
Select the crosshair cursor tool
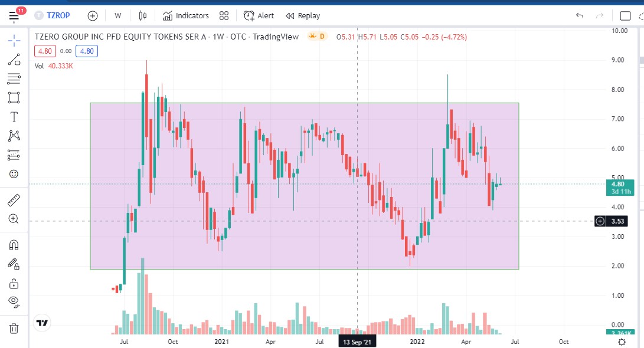pos(14,40)
